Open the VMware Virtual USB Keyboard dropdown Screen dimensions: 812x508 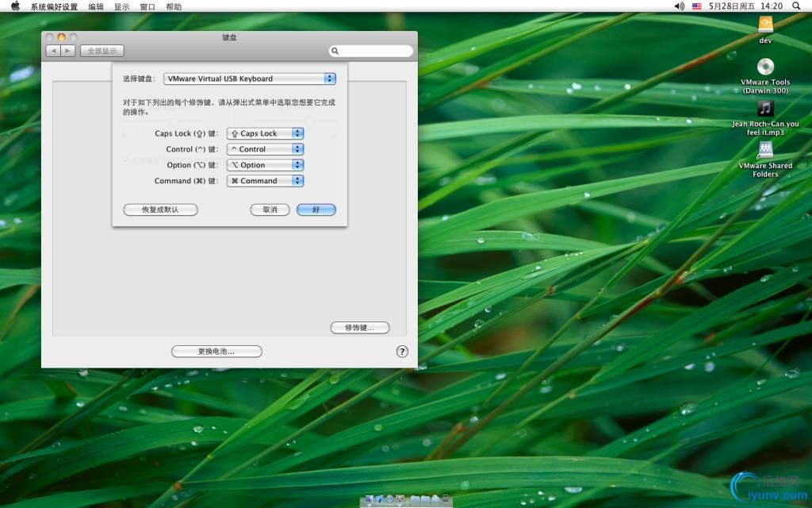click(x=250, y=79)
